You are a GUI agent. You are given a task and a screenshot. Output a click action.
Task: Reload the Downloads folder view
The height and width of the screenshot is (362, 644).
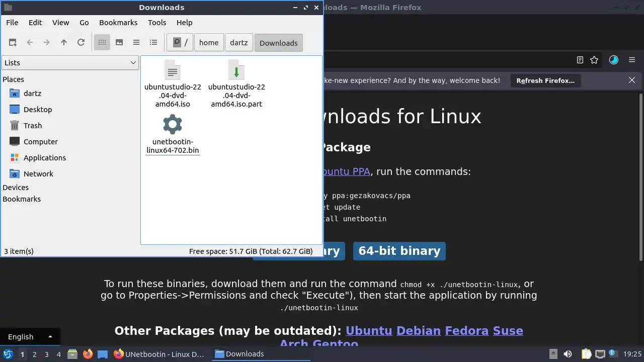(x=81, y=43)
